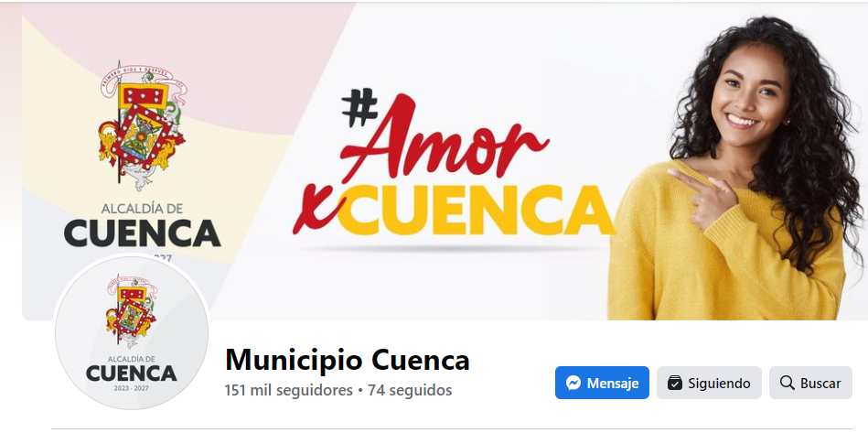Toggle the Siguiendo follow status
Screen dimensions: 868x433
[x=709, y=383]
